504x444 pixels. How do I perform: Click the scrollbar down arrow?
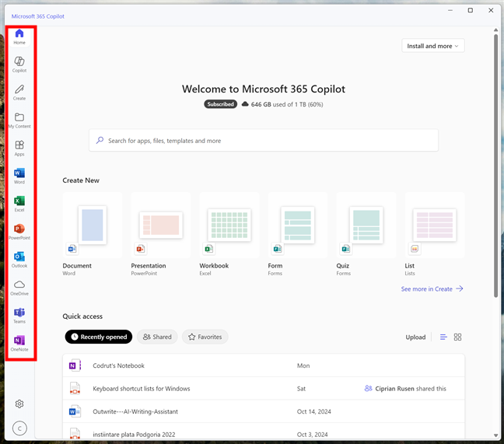495,435
